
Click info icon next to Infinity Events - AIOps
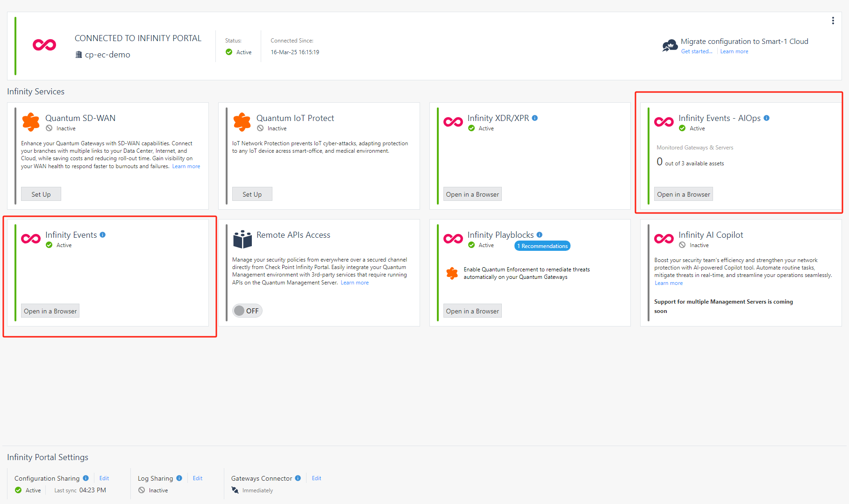pyautogui.click(x=766, y=118)
